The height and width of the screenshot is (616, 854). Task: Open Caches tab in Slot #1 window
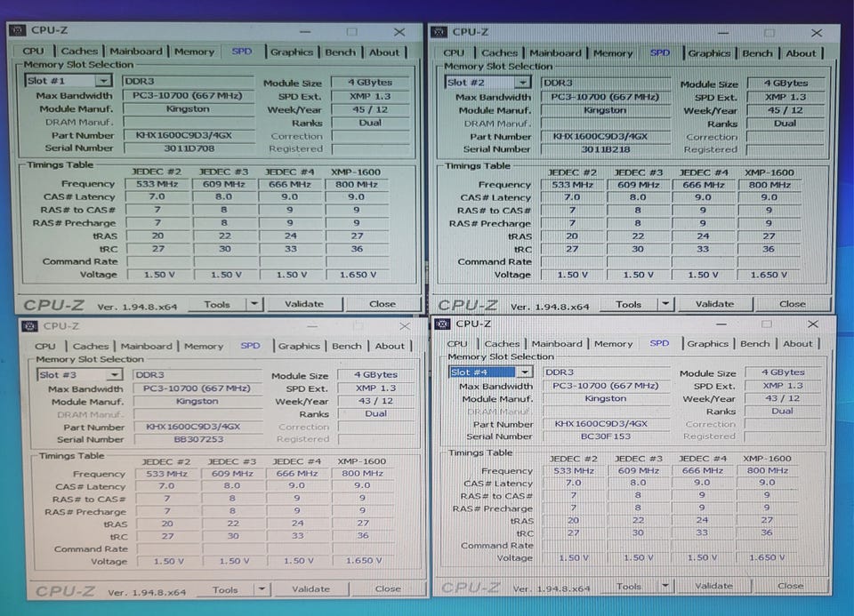[79, 52]
